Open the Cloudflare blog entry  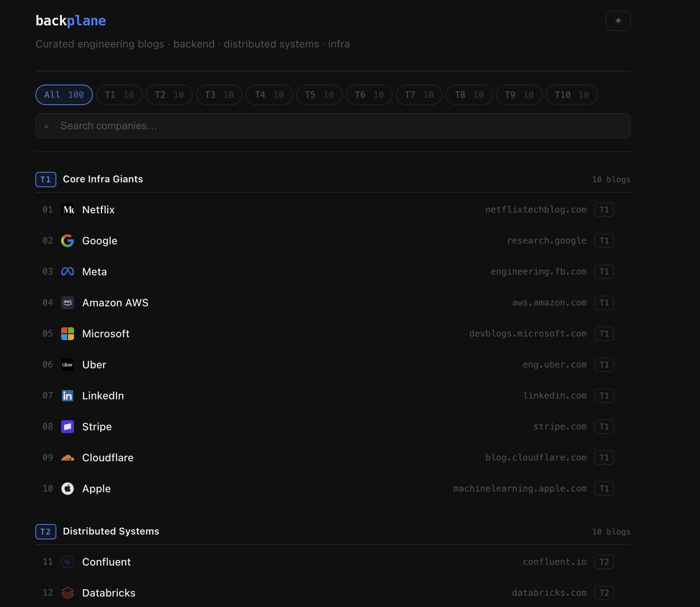click(x=333, y=458)
